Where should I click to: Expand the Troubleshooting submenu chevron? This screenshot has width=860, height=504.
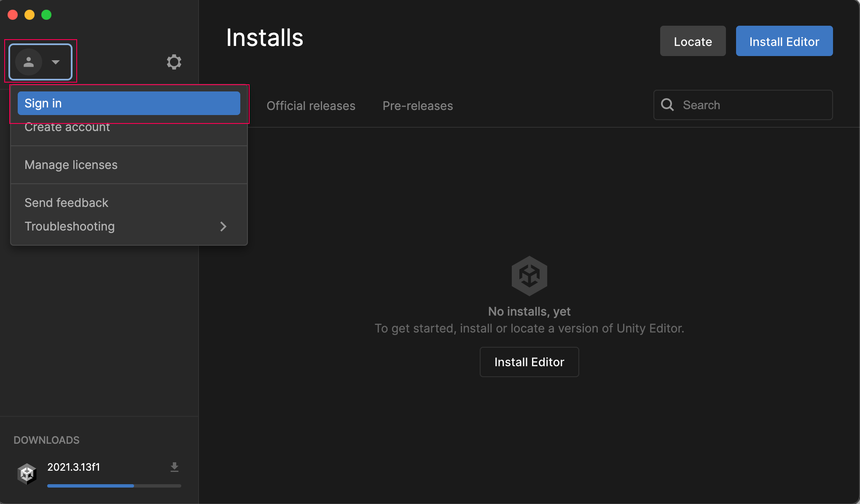pyautogui.click(x=223, y=226)
